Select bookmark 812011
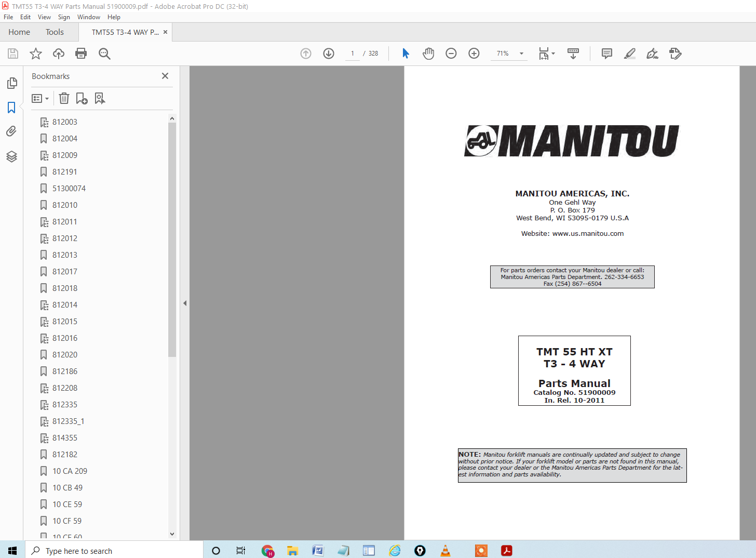This screenshot has width=756, height=558. coord(65,222)
